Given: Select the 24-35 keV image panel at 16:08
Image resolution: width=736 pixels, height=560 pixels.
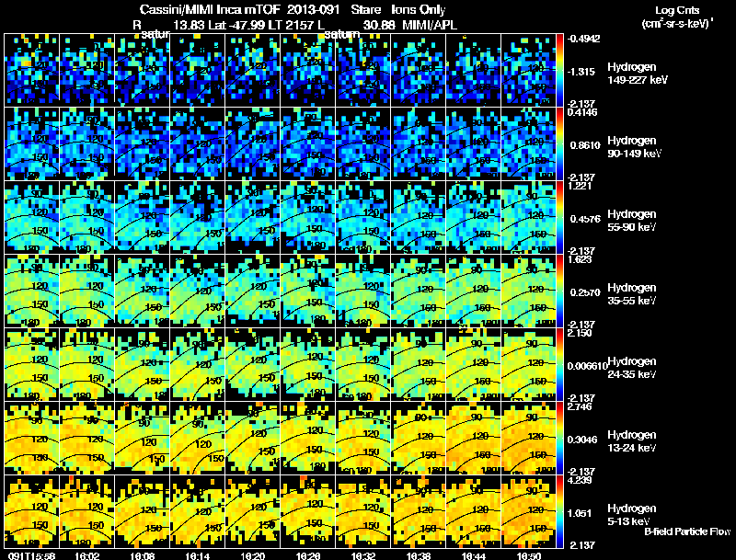Looking at the screenshot, I should (x=143, y=364).
